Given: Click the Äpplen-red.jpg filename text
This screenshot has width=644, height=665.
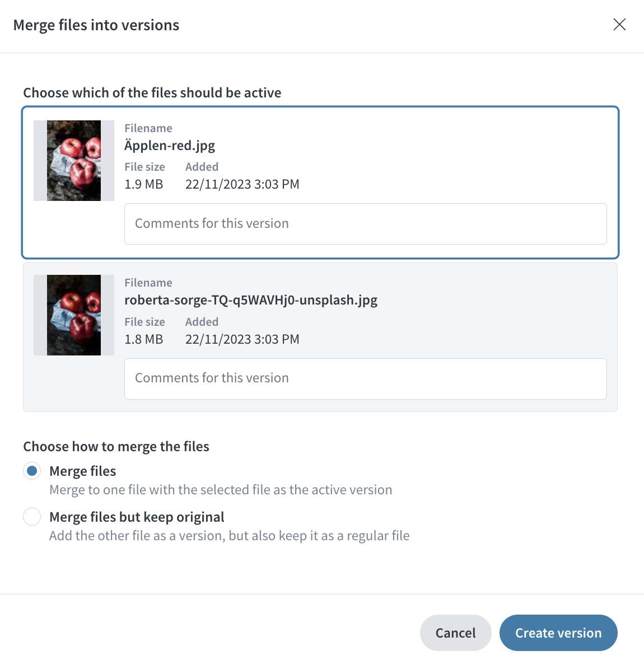Looking at the screenshot, I should [x=170, y=146].
